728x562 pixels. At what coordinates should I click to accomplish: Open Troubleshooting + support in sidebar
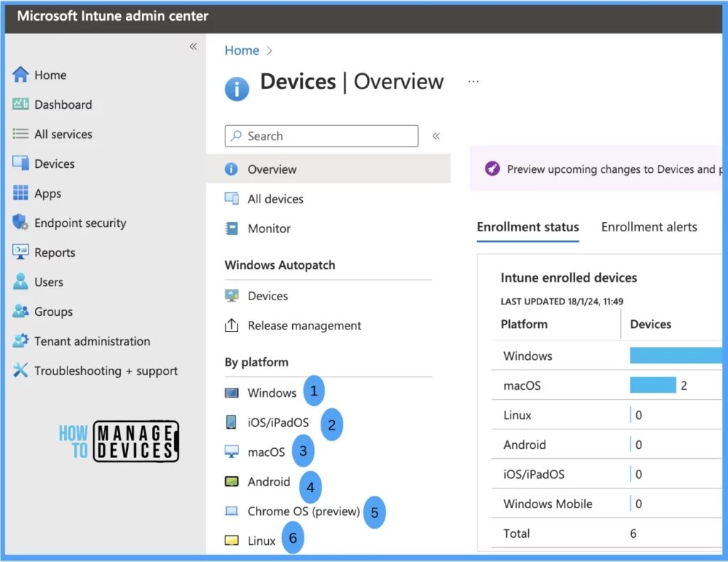point(106,371)
